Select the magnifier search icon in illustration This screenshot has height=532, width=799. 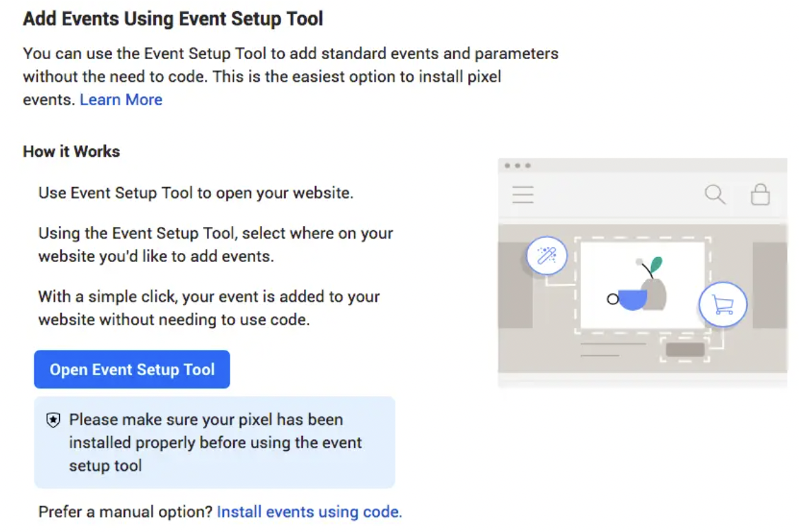coord(715,195)
